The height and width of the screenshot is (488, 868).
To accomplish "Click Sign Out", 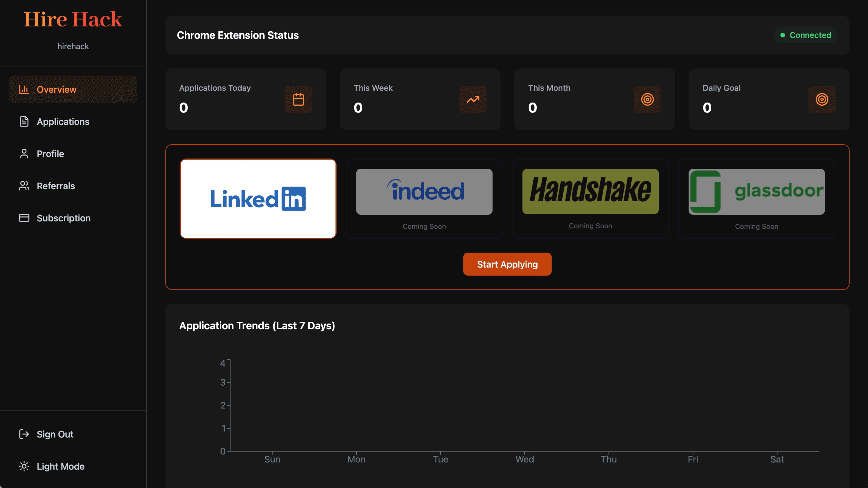I will pyautogui.click(x=55, y=434).
